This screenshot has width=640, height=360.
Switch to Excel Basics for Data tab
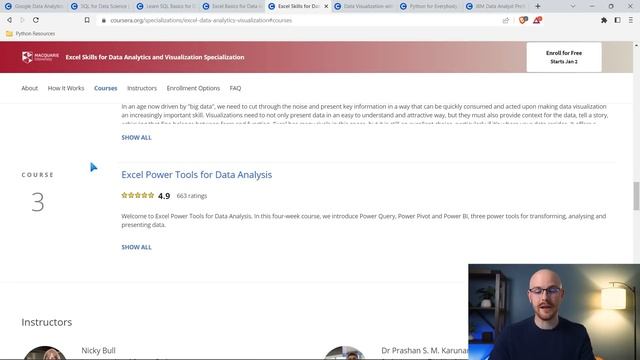pyautogui.click(x=232, y=6)
